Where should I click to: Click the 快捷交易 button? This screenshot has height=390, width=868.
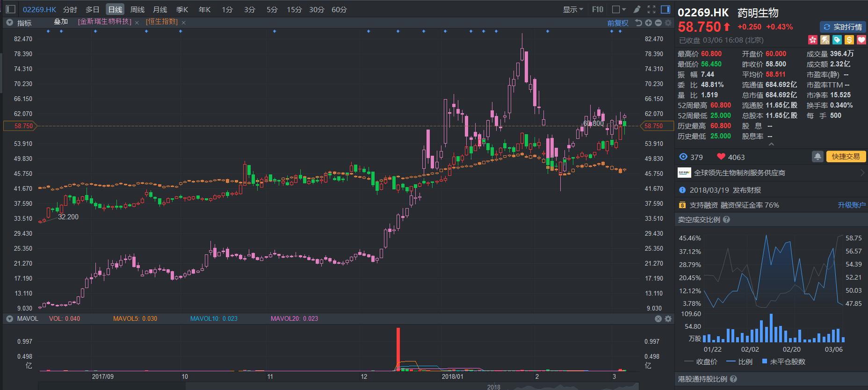846,157
